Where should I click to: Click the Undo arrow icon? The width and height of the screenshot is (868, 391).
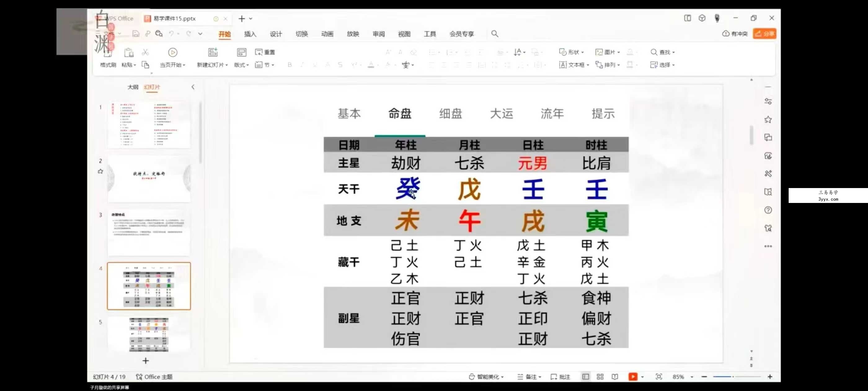pyautogui.click(x=171, y=34)
